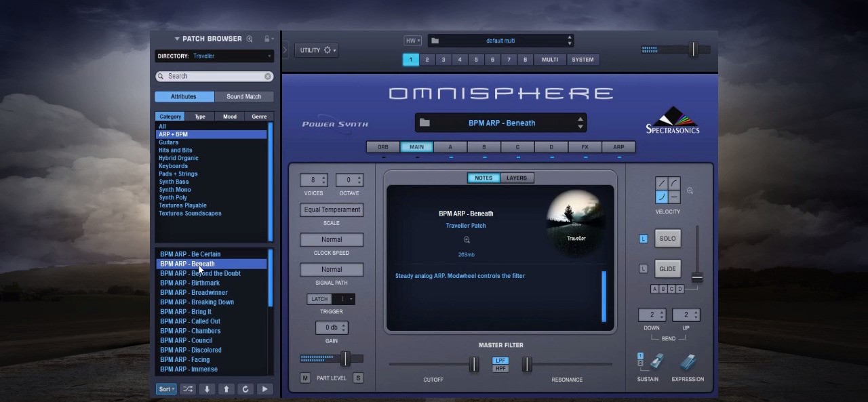Open the ORB page tab

pyautogui.click(x=383, y=147)
